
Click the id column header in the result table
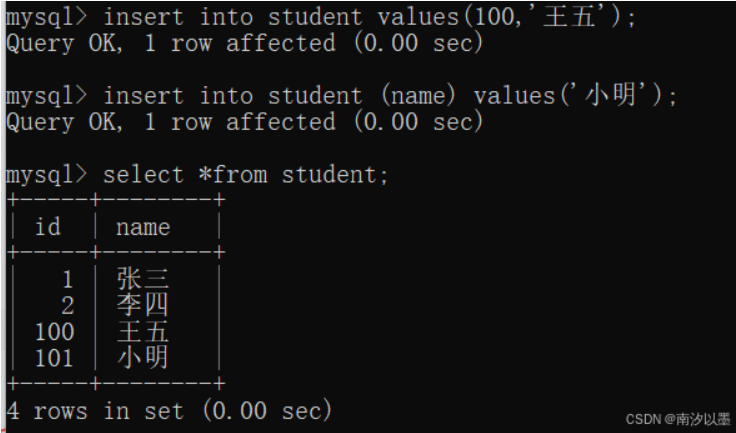click(x=48, y=227)
